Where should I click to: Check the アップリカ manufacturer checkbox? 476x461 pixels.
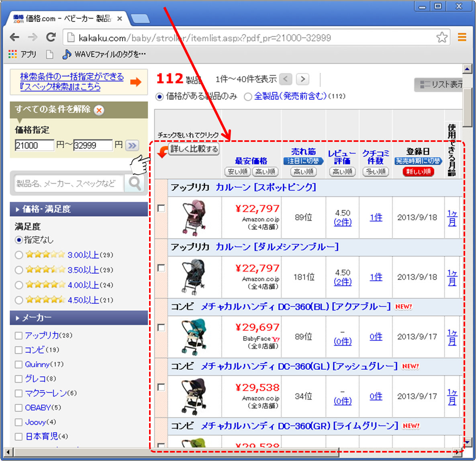point(18,336)
